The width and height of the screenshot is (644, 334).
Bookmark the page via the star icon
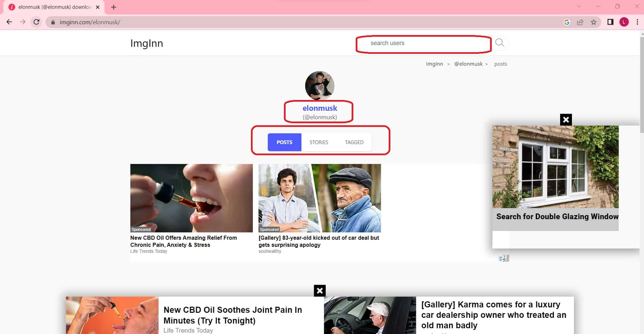[x=593, y=22]
